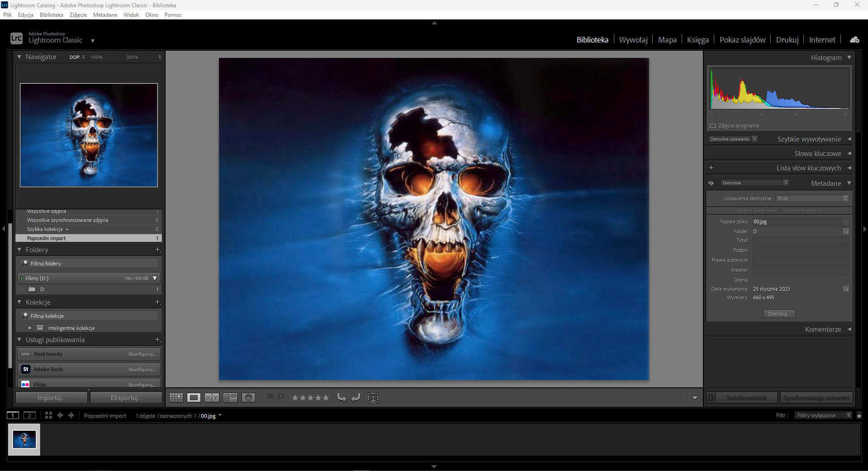Open the Domyślne ustawienia preset dropdown

point(733,139)
